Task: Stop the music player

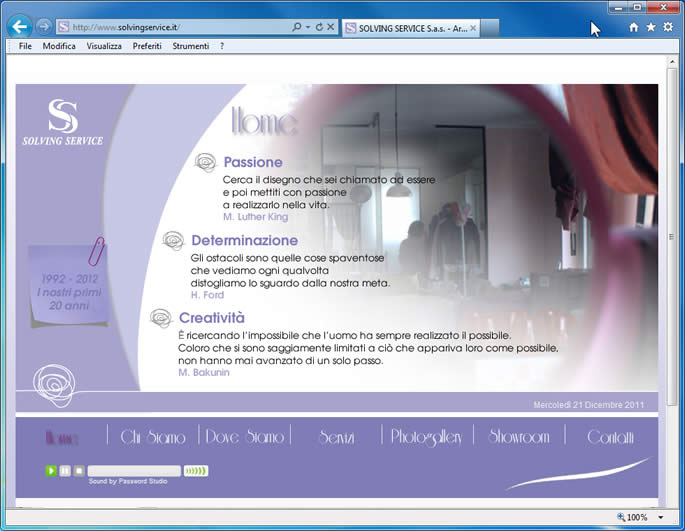Action: coord(79,471)
